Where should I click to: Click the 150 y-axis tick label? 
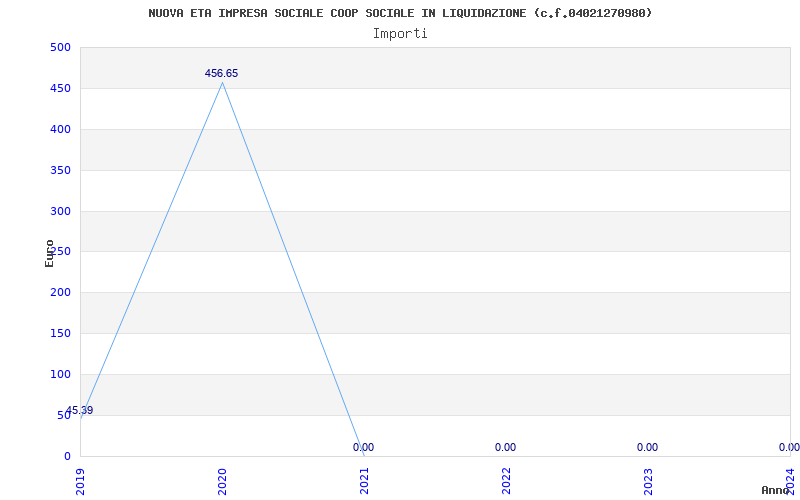tap(60, 333)
